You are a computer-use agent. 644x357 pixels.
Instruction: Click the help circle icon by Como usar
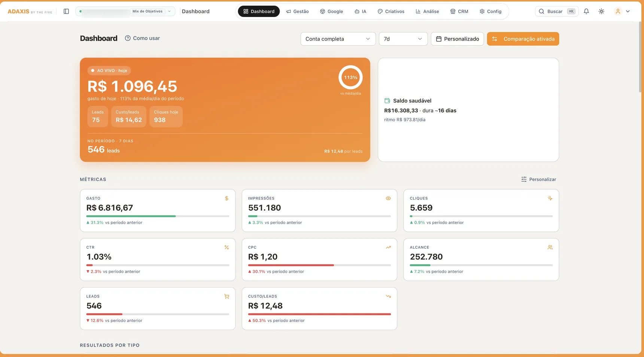pyautogui.click(x=128, y=38)
